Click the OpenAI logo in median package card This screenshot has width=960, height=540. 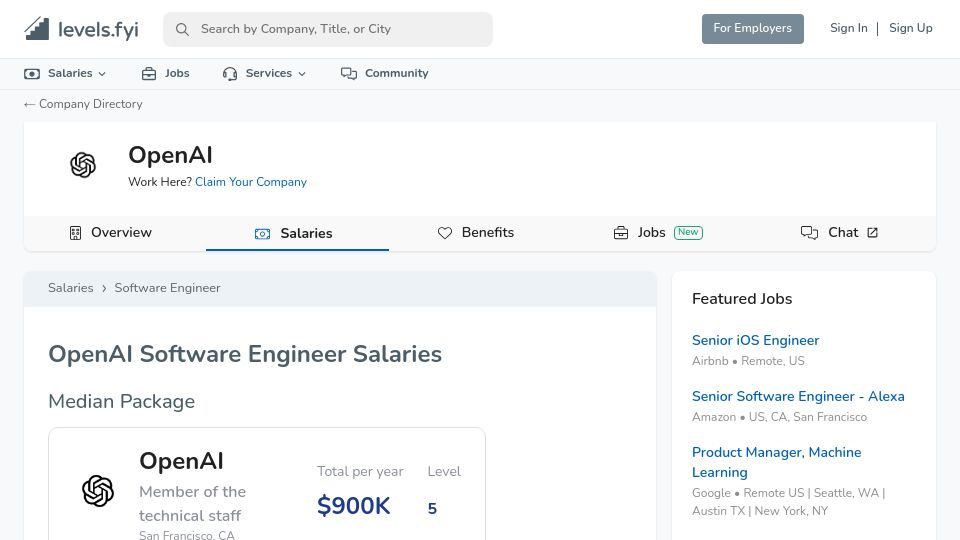click(x=98, y=490)
